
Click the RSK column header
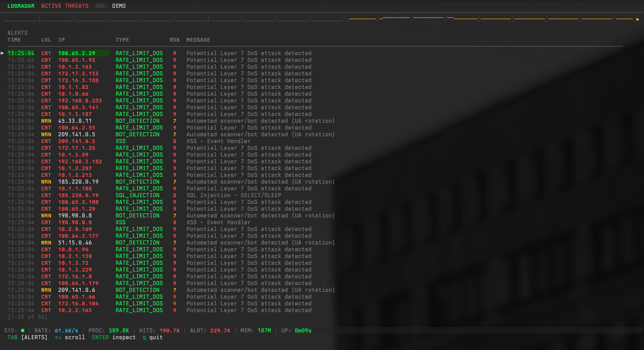(175, 40)
